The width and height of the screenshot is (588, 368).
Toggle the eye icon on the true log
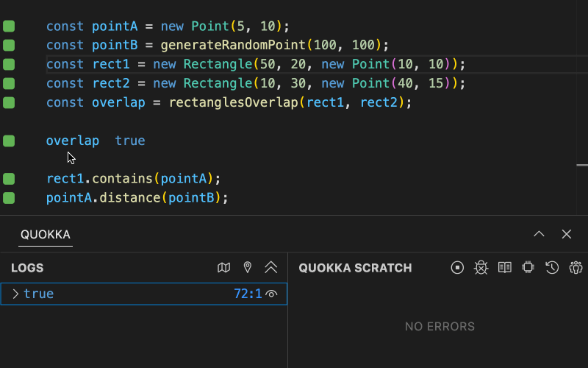(x=272, y=294)
